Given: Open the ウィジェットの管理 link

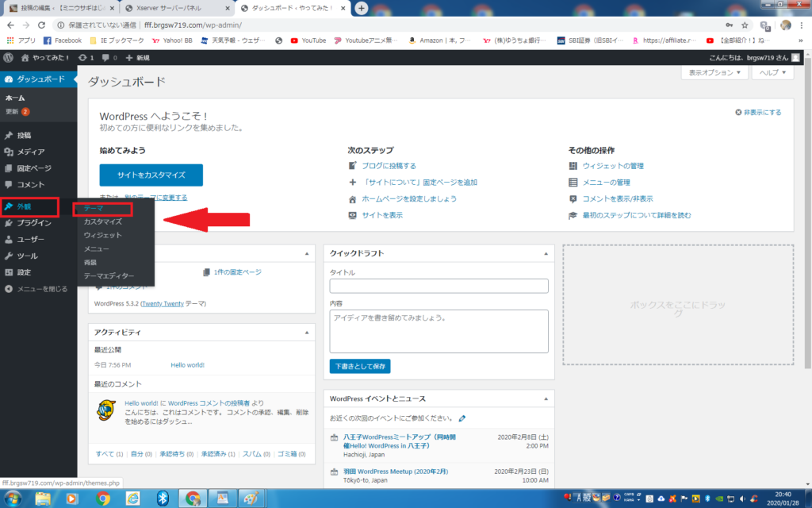Looking at the screenshot, I should [612, 166].
